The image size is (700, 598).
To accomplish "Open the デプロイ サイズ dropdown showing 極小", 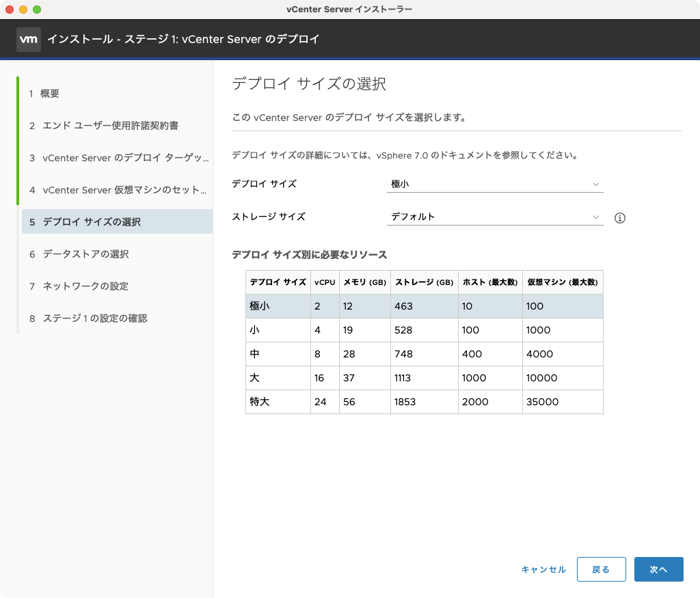I will click(495, 184).
